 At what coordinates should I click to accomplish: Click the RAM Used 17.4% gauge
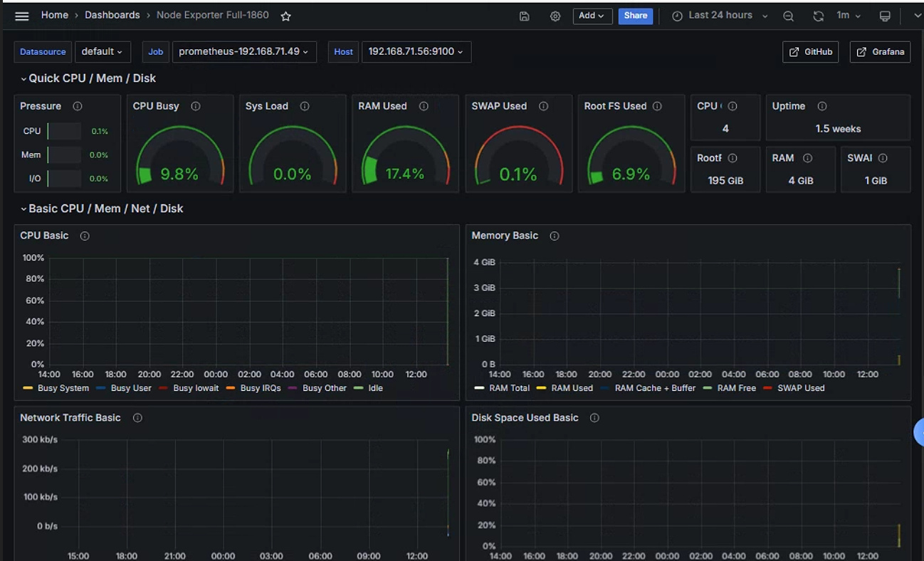406,155
